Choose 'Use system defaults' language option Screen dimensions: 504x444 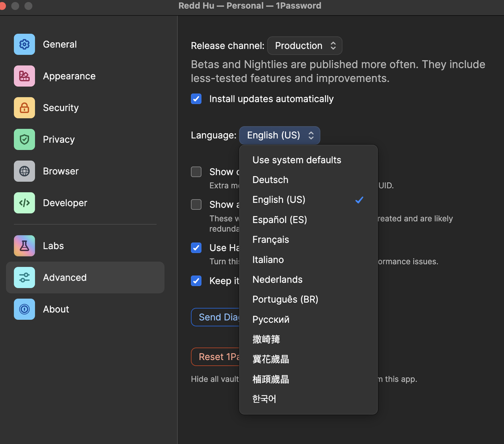(309, 160)
